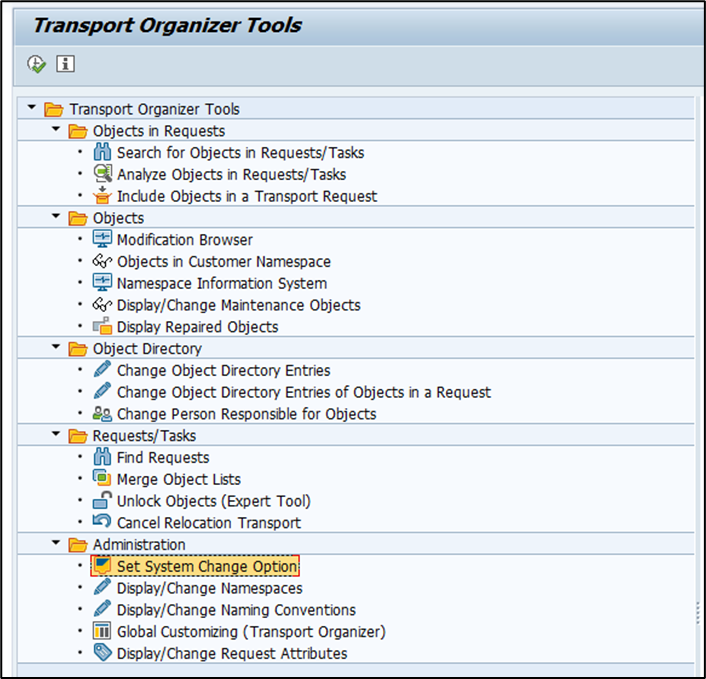Screen dimensions: 706x679
Task: Collapse the Administration folder
Action: [56, 545]
